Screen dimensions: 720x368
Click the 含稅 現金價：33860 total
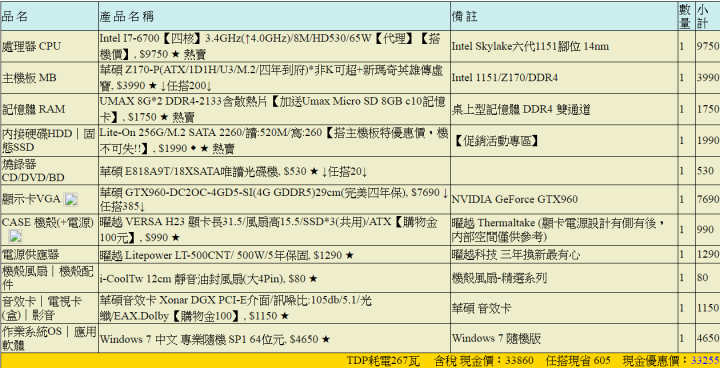pos(484,361)
